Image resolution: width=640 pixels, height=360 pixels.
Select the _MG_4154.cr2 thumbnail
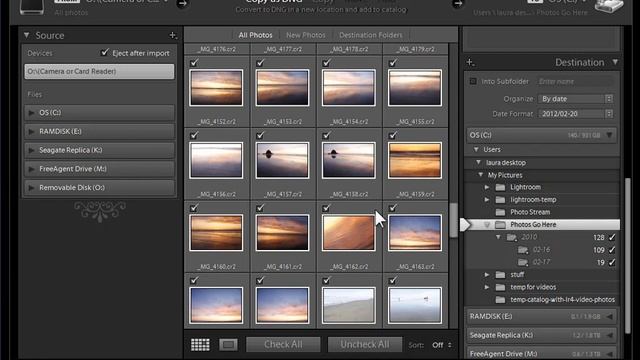coord(349,88)
